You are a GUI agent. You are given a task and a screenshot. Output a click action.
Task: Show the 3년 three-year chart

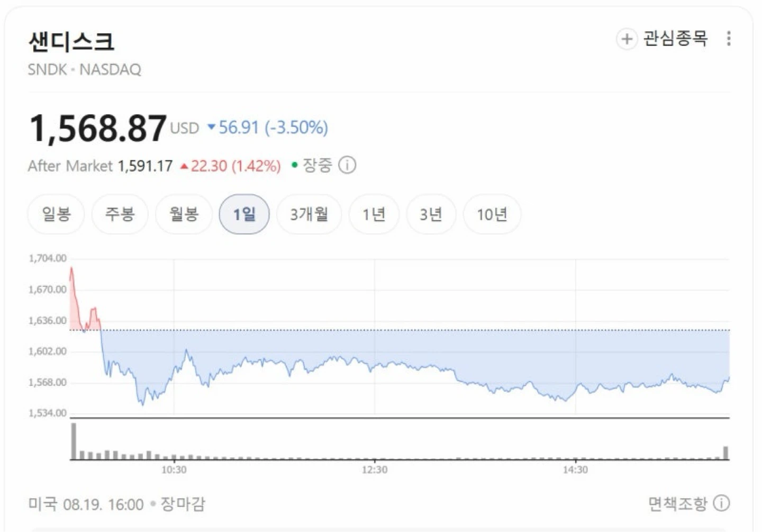click(431, 214)
